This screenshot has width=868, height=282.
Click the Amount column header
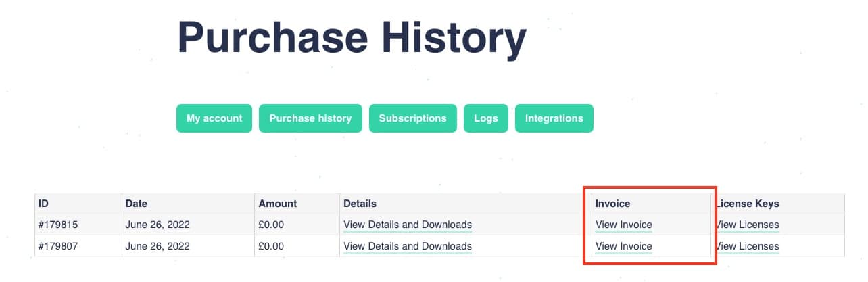point(277,203)
